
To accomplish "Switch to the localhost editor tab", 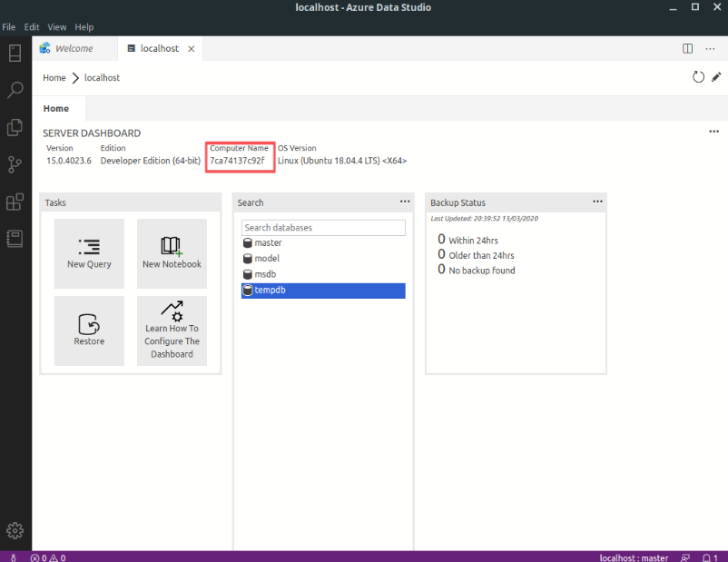I will click(x=159, y=48).
